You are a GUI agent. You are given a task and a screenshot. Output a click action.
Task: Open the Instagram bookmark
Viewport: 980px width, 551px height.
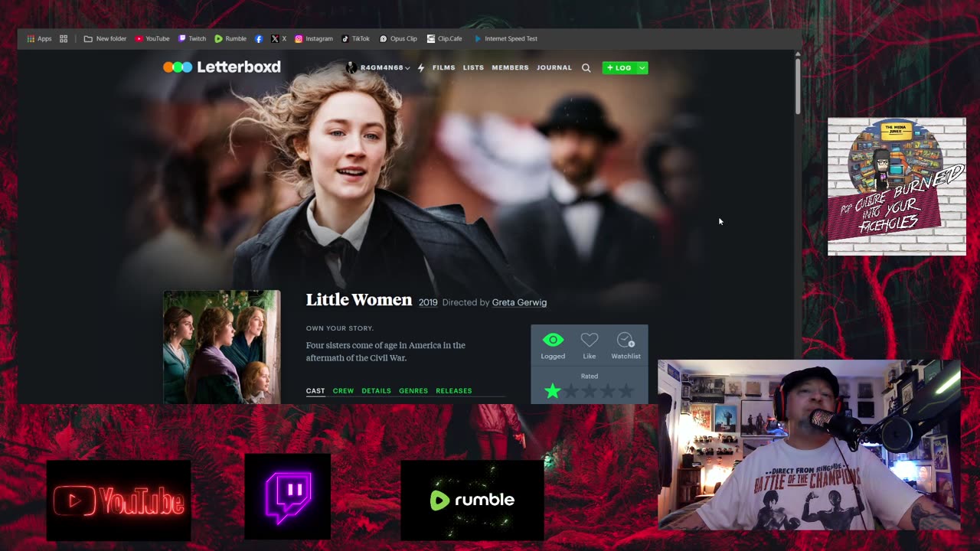[314, 38]
